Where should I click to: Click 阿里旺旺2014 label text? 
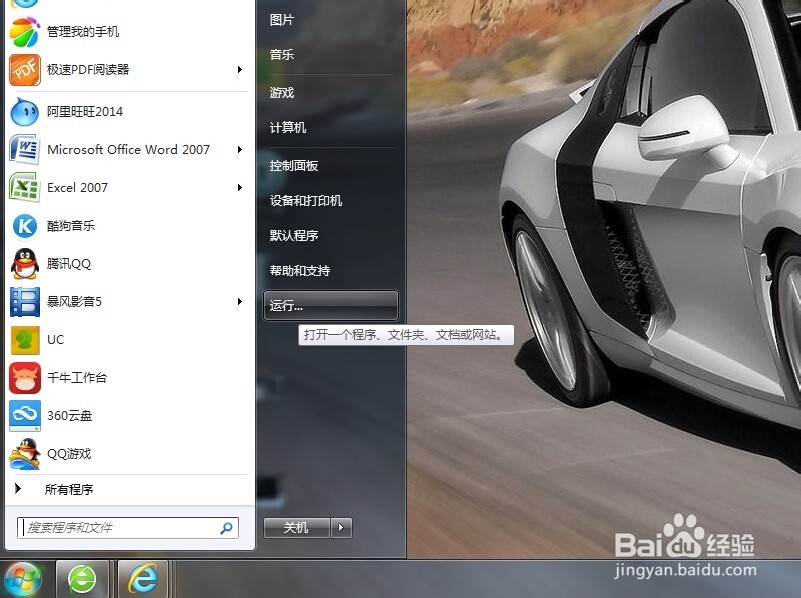85,112
